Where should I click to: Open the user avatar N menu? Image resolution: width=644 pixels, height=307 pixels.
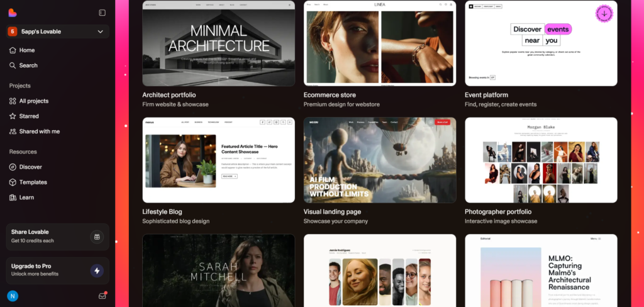(12, 296)
